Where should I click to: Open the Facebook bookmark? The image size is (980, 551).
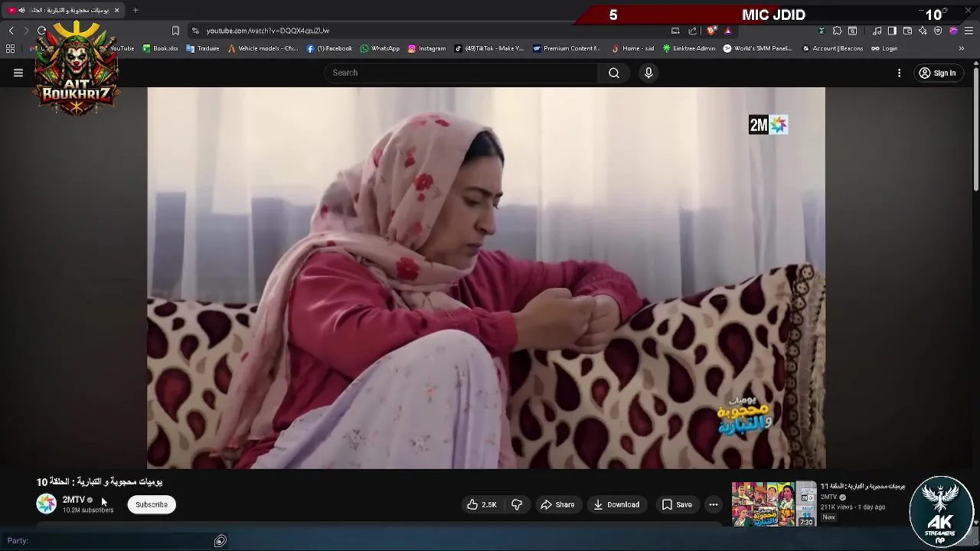coord(329,48)
